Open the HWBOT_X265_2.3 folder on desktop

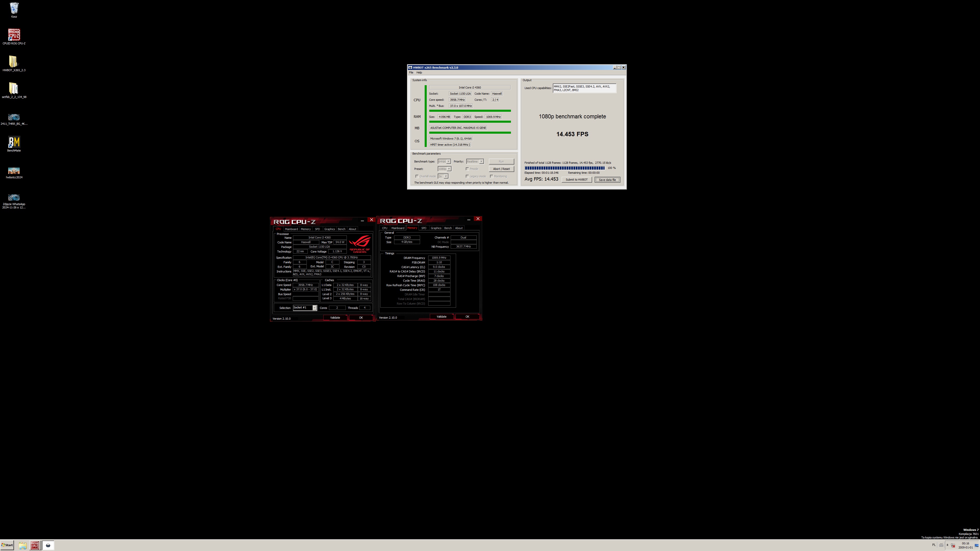[14, 64]
